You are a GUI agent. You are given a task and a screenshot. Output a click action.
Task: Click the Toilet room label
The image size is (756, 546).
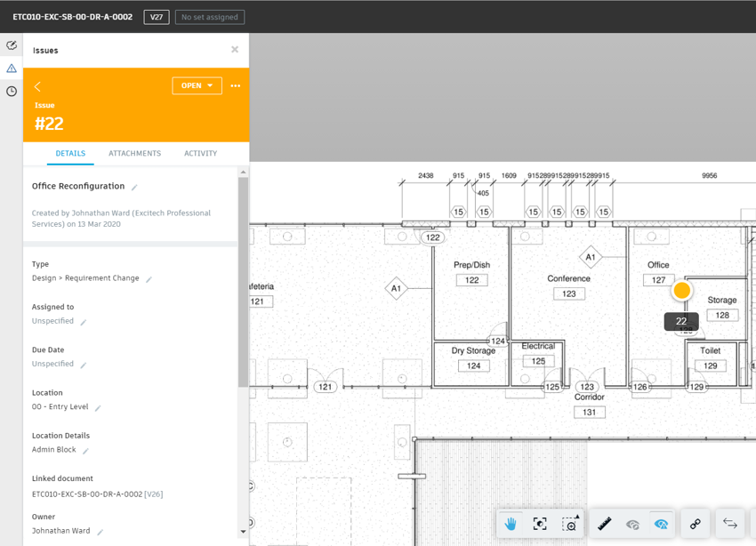click(x=711, y=351)
